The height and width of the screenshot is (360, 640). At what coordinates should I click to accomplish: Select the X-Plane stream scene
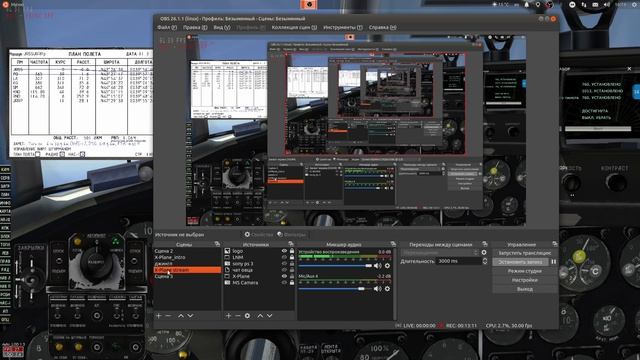pos(187,270)
